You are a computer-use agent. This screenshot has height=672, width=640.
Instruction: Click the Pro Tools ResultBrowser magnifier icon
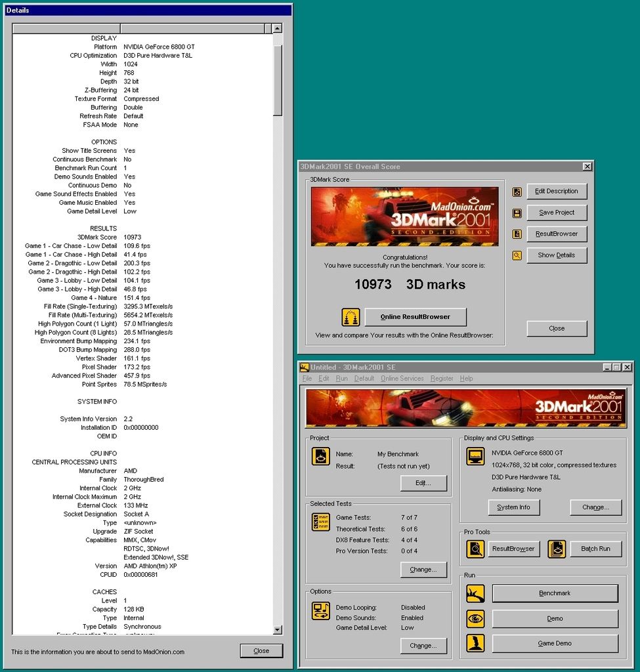(475, 549)
